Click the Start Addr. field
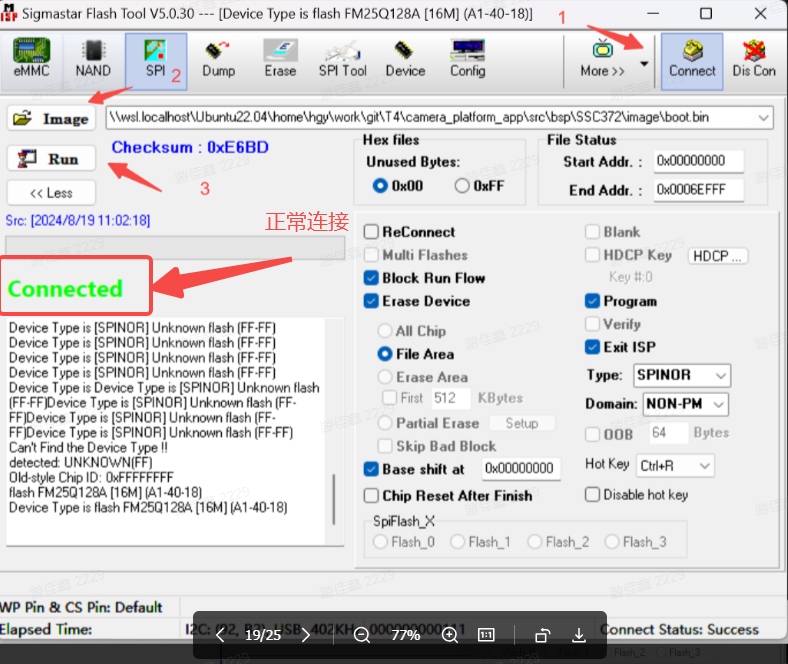This screenshot has height=664, width=788. pyautogui.click(x=699, y=161)
